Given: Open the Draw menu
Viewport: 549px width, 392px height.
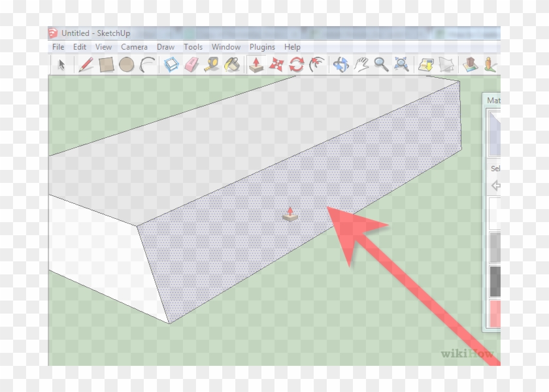Looking at the screenshot, I should click(x=165, y=47).
